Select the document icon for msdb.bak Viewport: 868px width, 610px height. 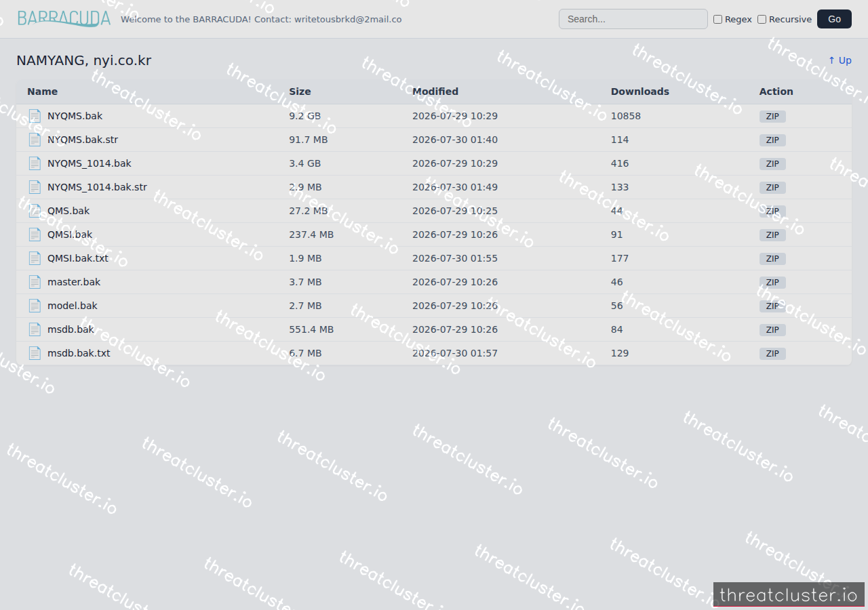[35, 329]
